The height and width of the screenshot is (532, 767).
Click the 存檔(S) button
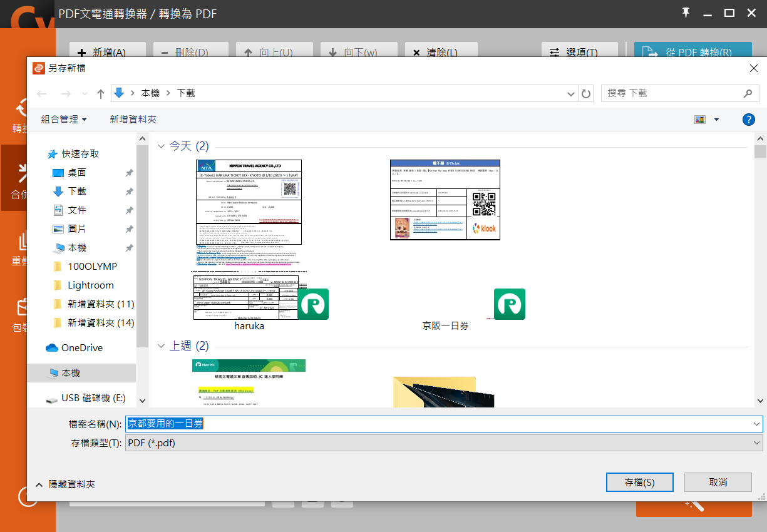[639, 482]
